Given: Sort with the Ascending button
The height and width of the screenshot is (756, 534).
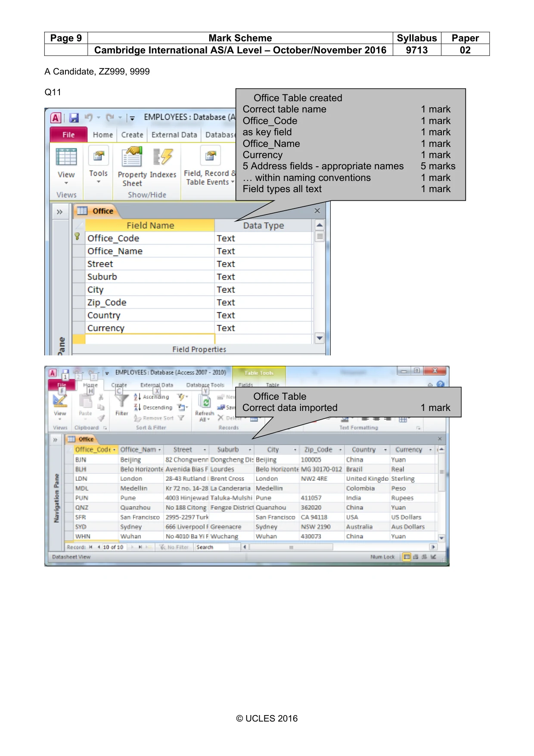Looking at the screenshot, I should coord(152,397).
